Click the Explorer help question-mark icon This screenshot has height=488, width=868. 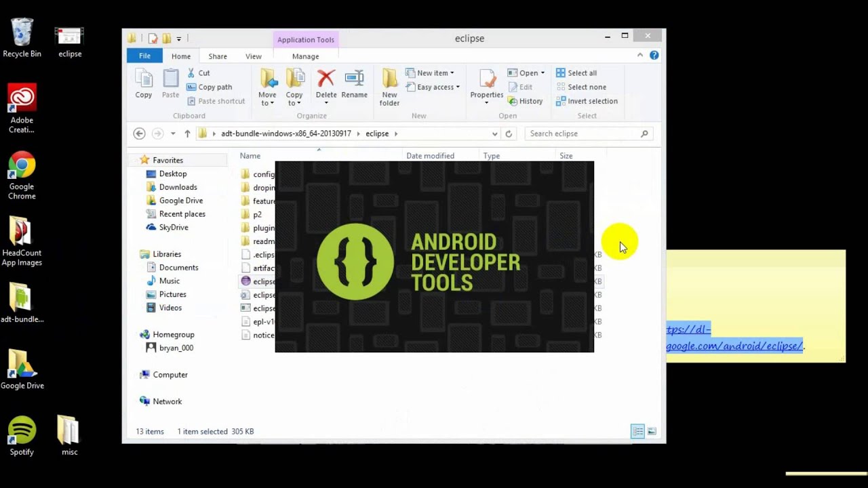(654, 56)
